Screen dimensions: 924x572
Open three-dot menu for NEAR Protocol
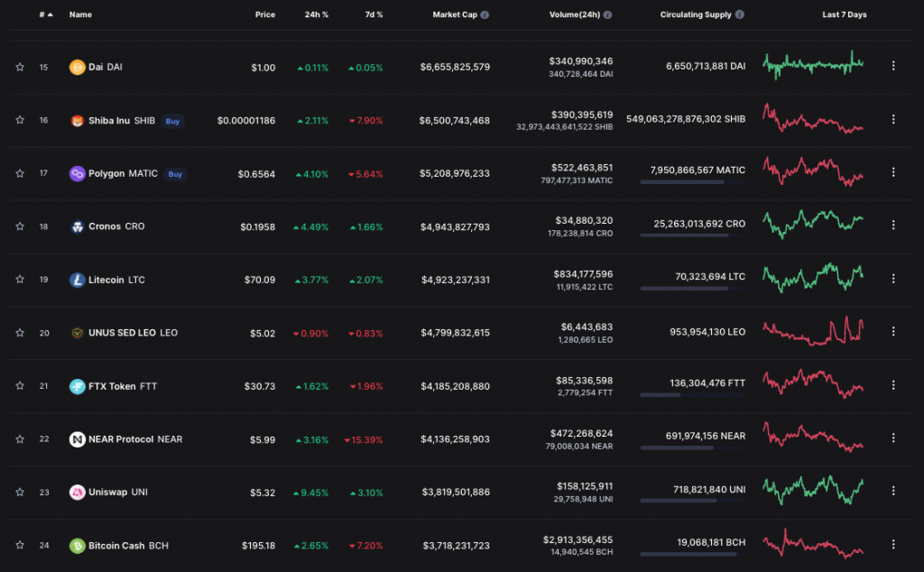(x=893, y=438)
